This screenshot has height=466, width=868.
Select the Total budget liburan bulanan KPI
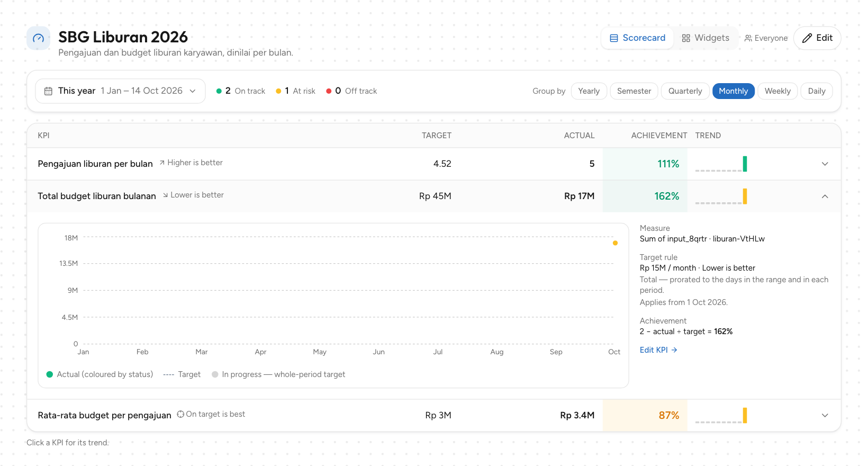97,196
